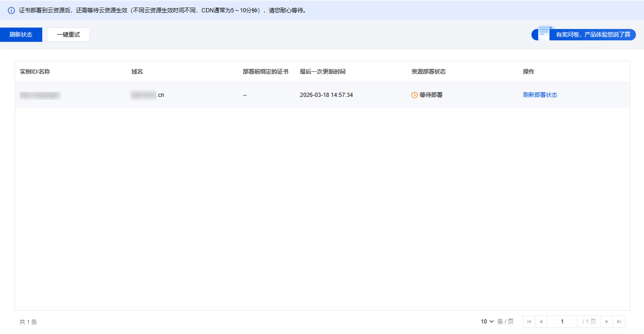Click the 刷新状态 button
644x334 pixels.
(x=21, y=35)
